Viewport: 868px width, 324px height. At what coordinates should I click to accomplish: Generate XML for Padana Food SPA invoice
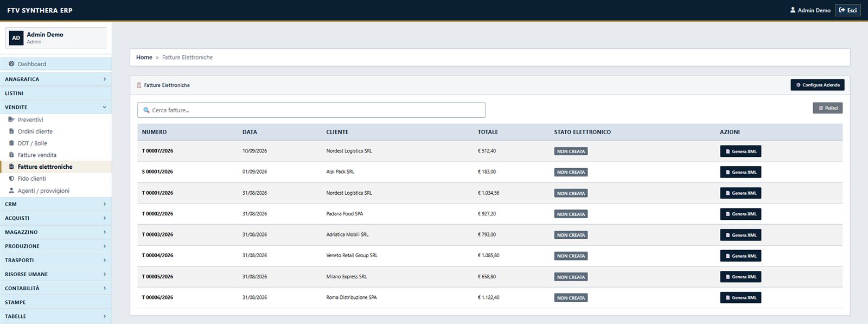741,214
